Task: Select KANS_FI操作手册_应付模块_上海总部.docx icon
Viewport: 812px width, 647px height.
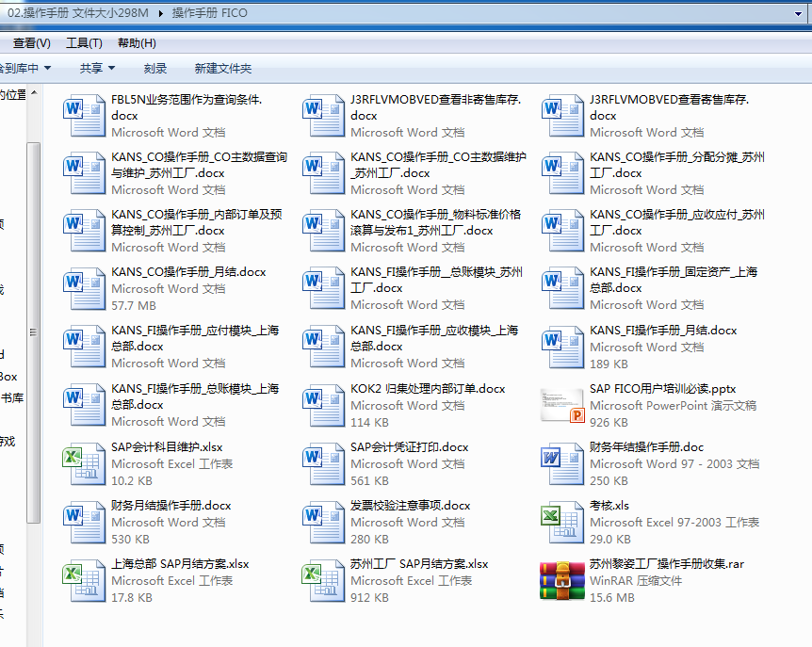Action: 84,347
